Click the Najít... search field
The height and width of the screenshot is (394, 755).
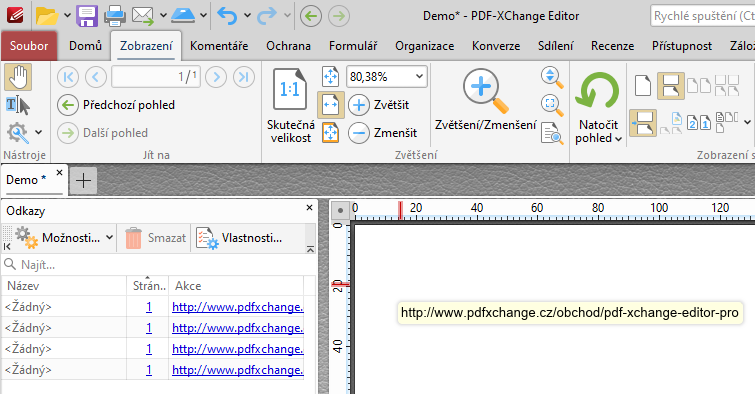click(x=159, y=264)
